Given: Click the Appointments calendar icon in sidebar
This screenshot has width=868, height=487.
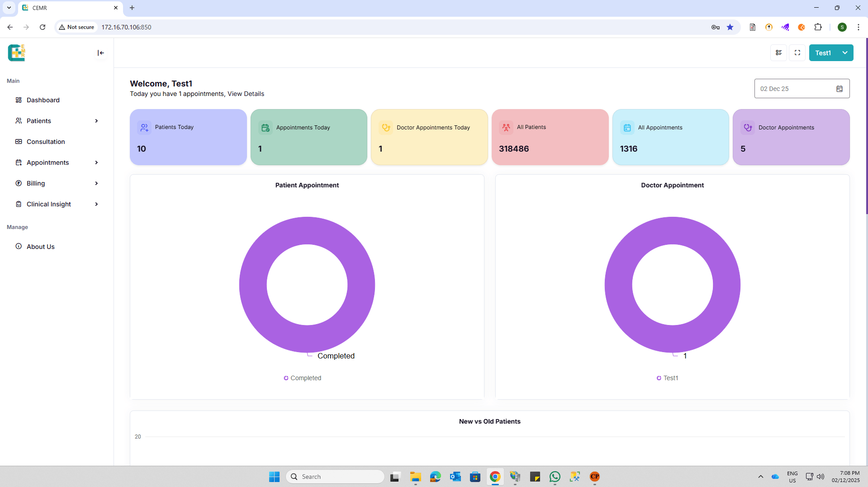Looking at the screenshot, I should (19, 162).
